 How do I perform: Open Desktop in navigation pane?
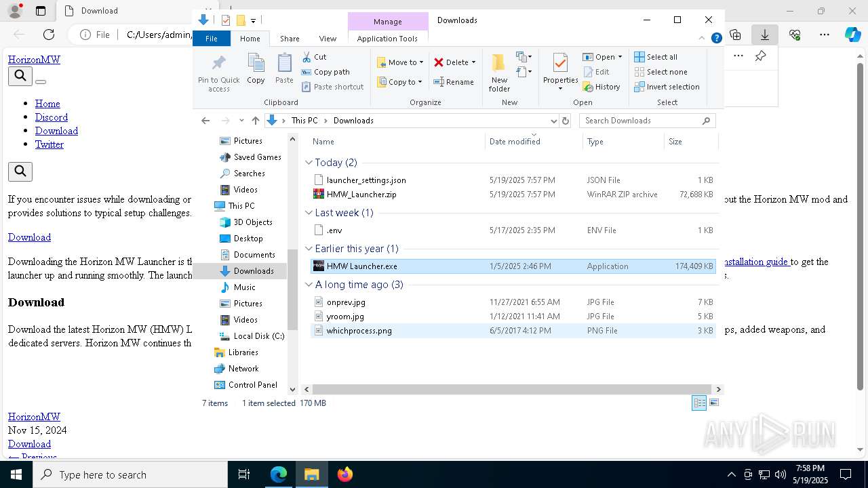point(248,239)
